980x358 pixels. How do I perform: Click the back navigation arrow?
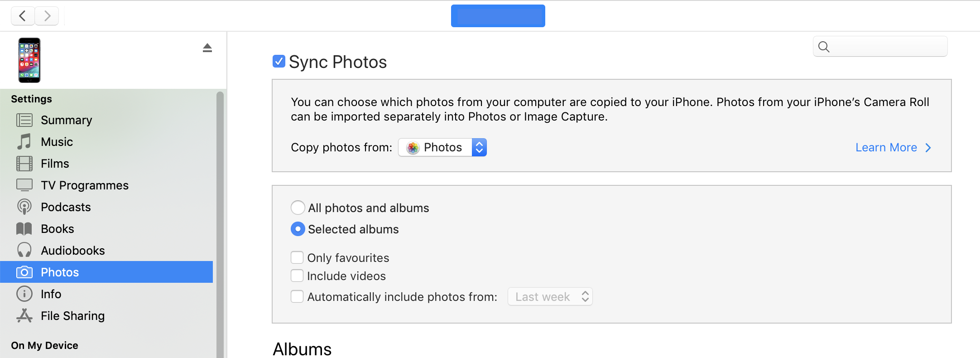[23, 16]
